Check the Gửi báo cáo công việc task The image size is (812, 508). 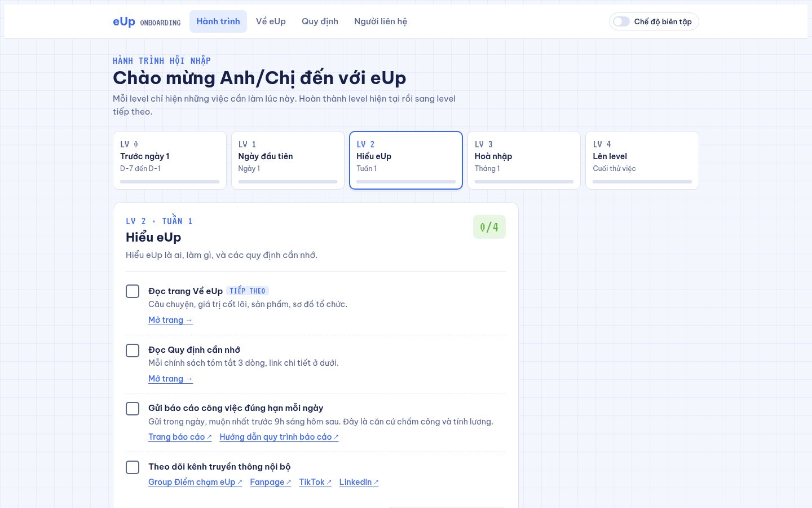click(x=133, y=409)
